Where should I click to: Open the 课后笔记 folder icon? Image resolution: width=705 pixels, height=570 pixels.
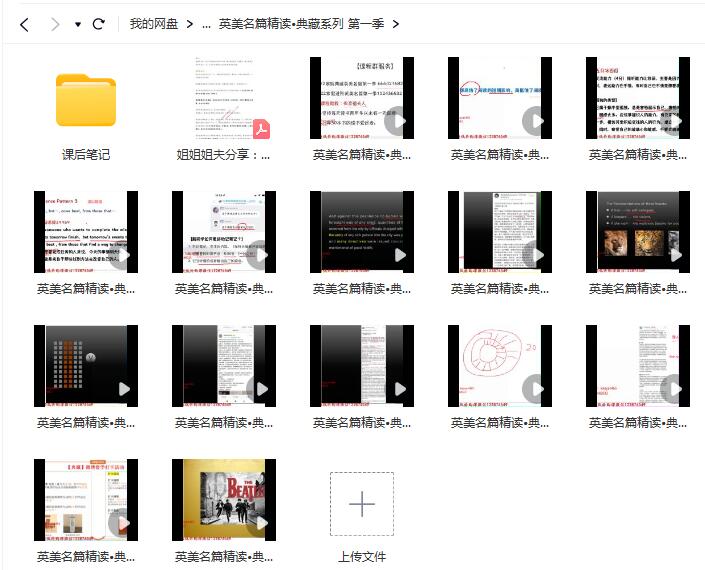point(86,99)
